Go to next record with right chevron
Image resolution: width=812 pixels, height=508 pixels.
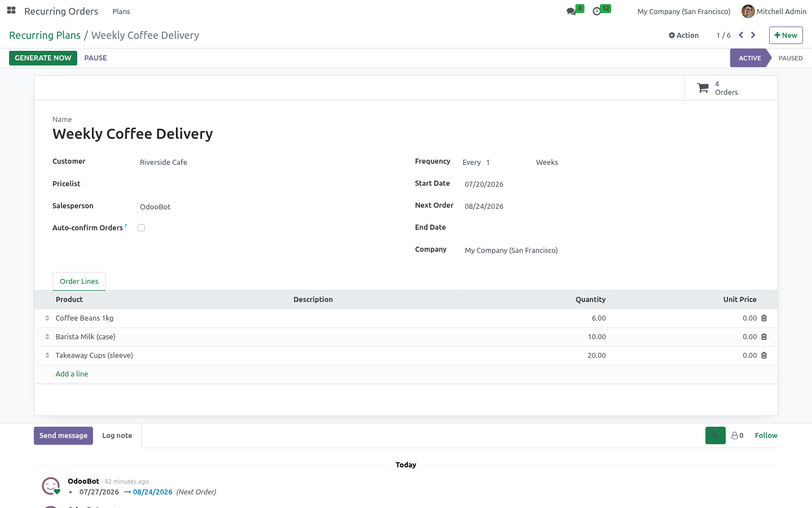753,35
